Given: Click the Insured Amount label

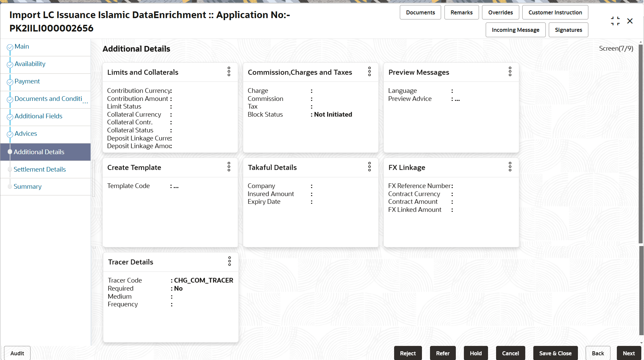Looking at the screenshot, I should click(271, 194).
